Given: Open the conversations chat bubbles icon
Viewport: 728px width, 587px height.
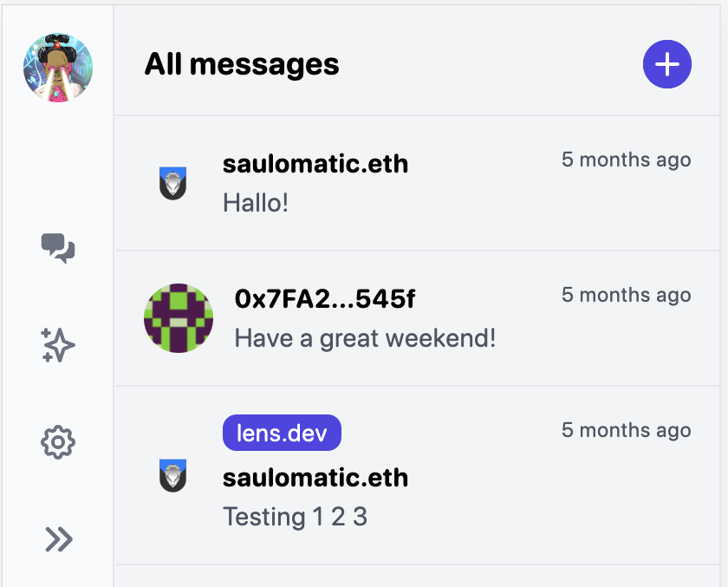Looking at the screenshot, I should click(58, 248).
